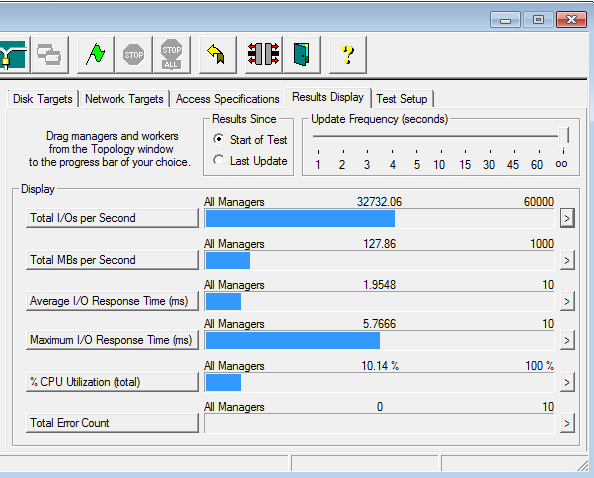Switch to the Disk Targets tab

point(43,99)
